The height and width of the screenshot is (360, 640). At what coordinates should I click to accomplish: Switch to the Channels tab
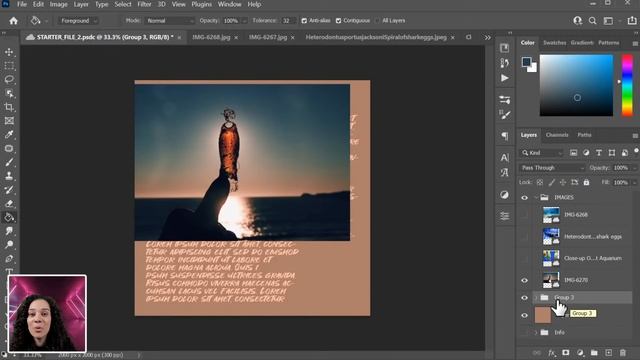click(557, 135)
